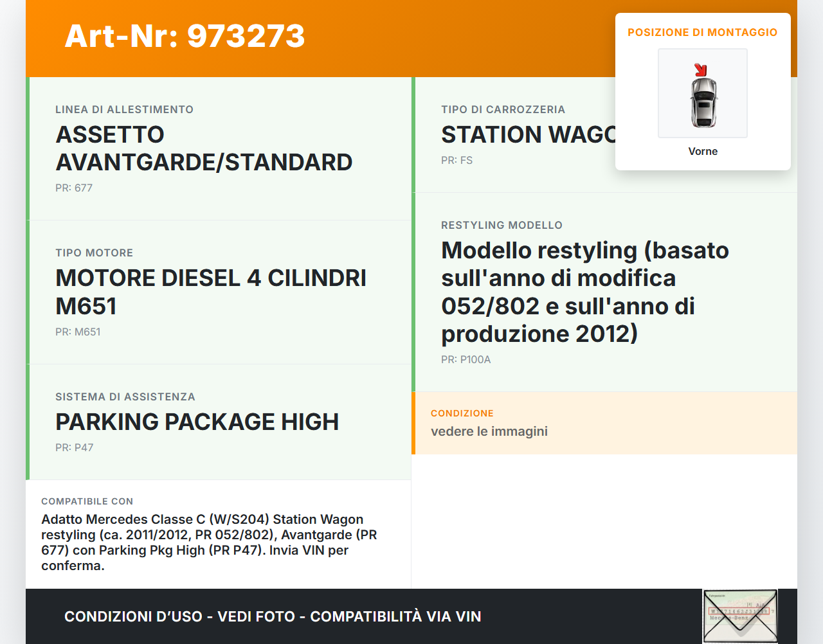Click the red arrow on car diagram
Viewport: 823px width, 644px height.
[700, 69]
